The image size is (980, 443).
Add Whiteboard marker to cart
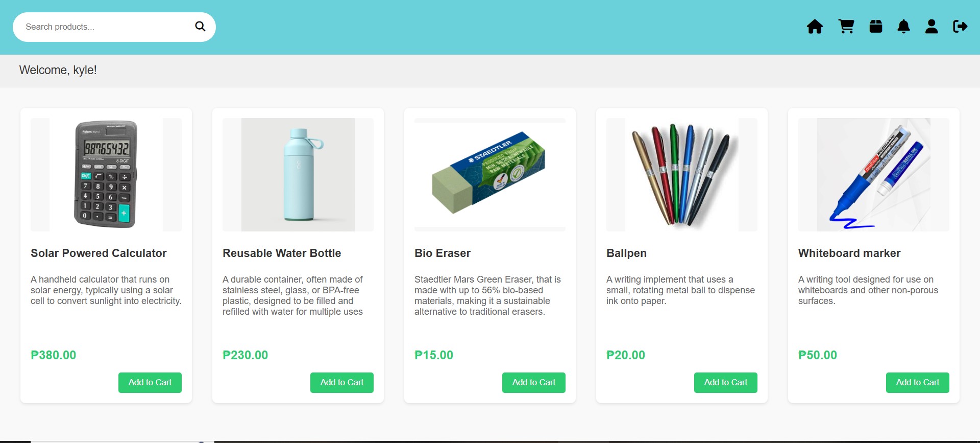tap(918, 383)
